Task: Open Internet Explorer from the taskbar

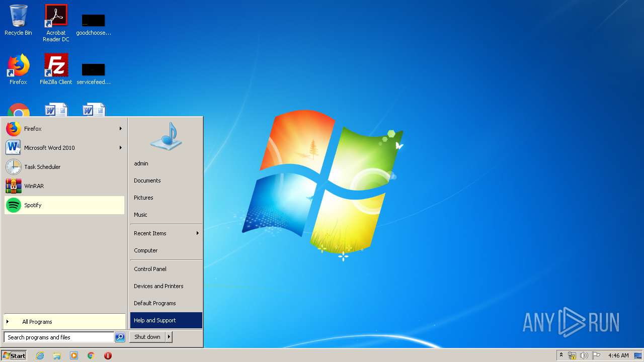Action: (x=40, y=355)
